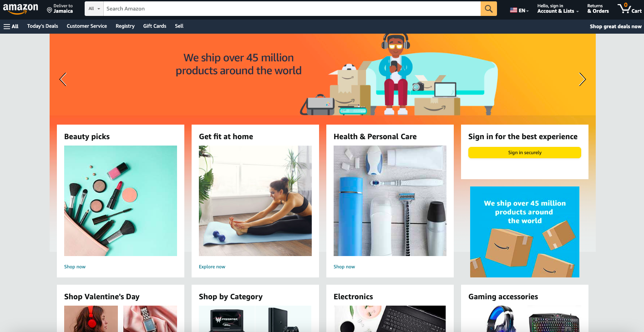Screen dimensions: 644x332
Task: Click Shop now under Beauty picks
Action: click(75, 267)
